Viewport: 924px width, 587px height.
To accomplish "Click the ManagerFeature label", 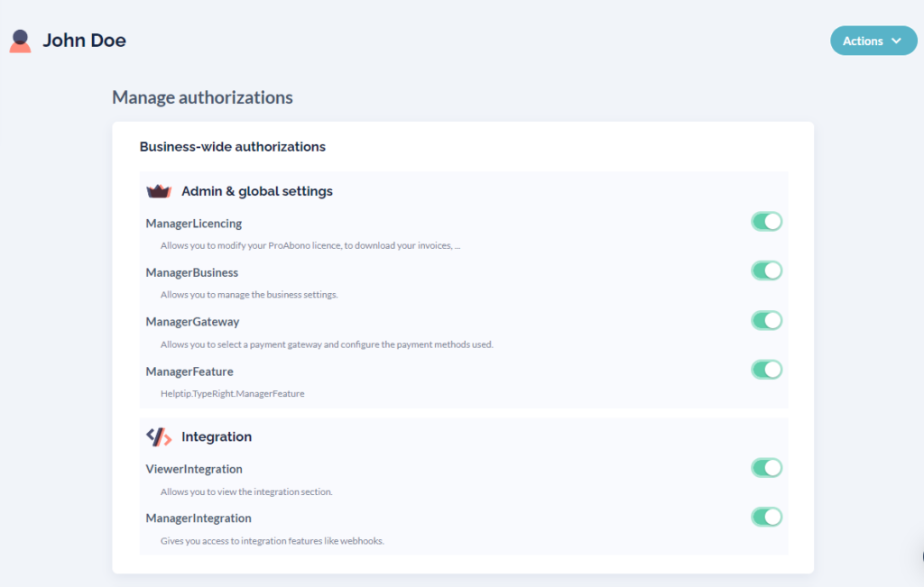I will (x=189, y=371).
